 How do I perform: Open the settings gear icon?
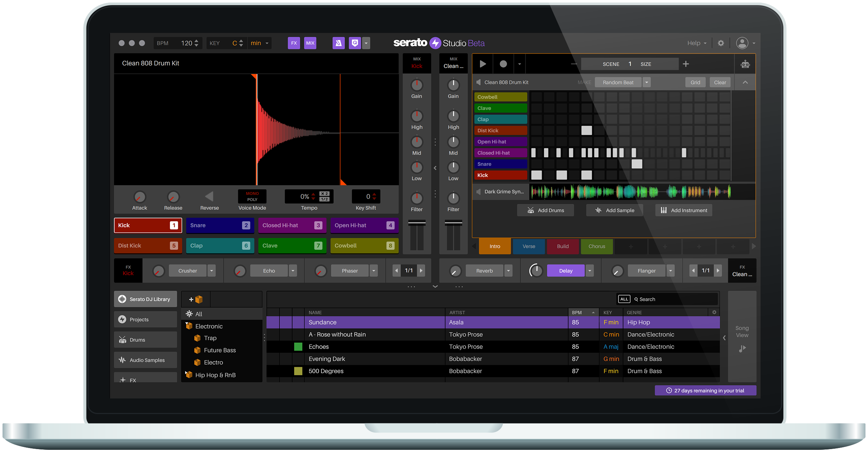tap(721, 43)
